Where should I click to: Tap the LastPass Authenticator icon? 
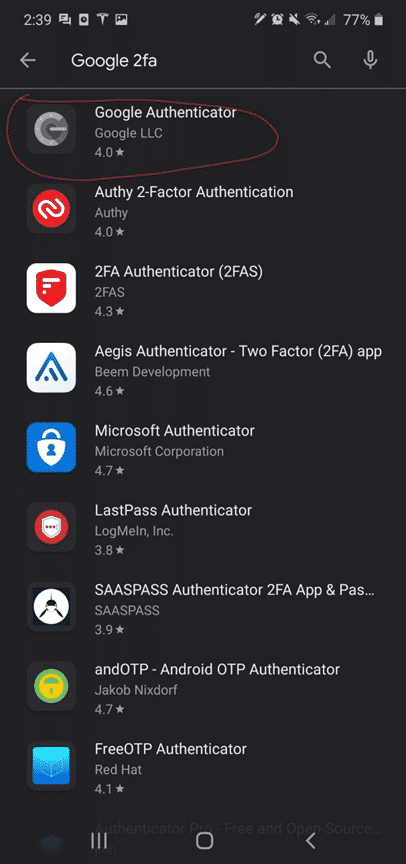pyautogui.click(x=51, y=527)
